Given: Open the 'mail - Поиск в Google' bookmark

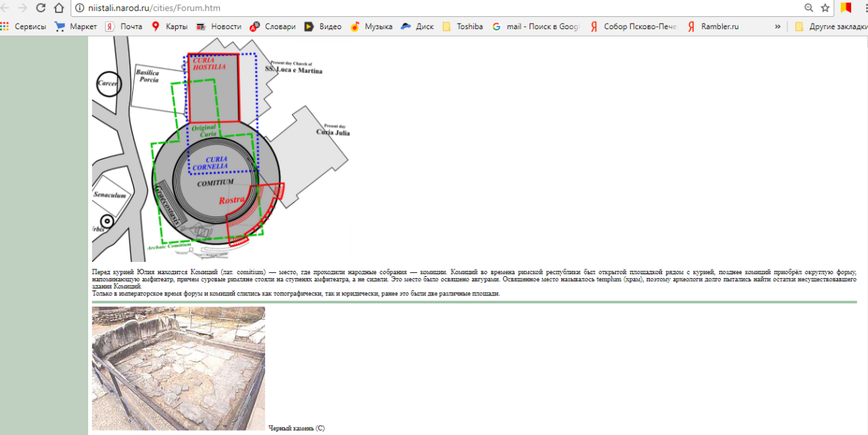Looking at the screenshot, I should [x=536, y=26].
